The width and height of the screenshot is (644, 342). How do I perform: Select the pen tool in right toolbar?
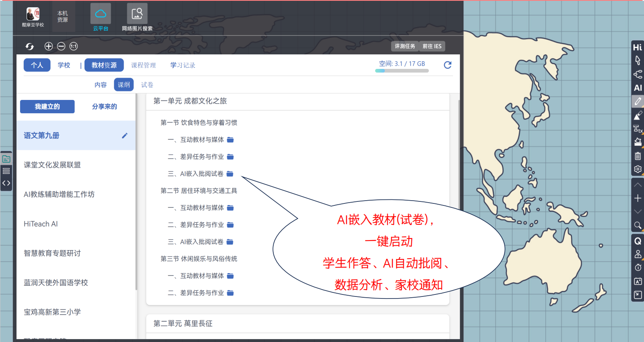(x=638, y=102)
